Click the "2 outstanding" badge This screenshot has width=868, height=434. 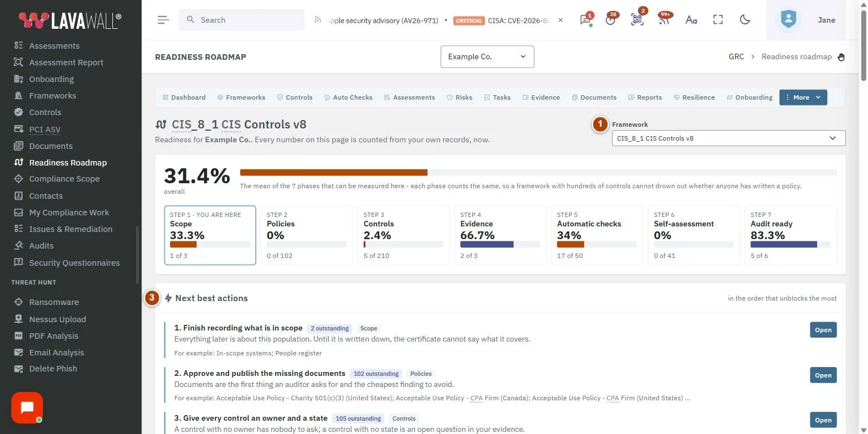(x=329, y=328)
